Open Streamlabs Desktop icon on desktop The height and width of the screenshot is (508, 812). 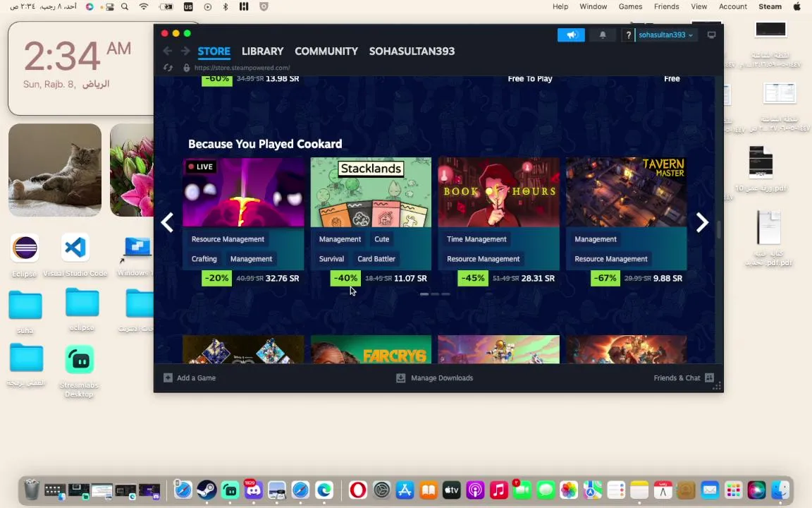(79, 359)
